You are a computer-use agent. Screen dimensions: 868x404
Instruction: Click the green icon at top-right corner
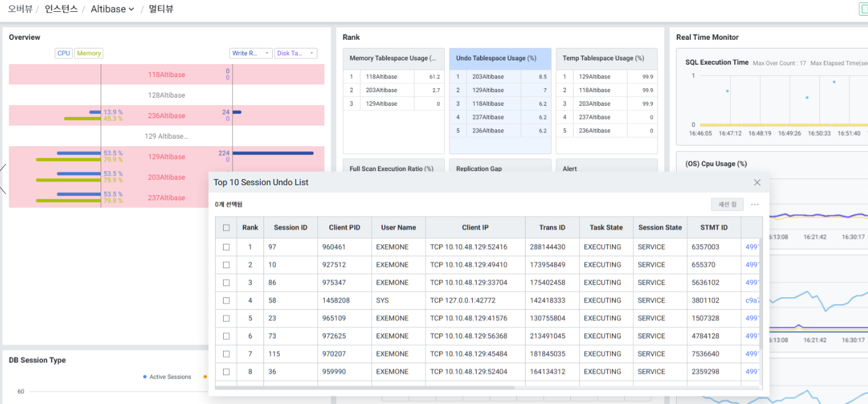point(864,9)
